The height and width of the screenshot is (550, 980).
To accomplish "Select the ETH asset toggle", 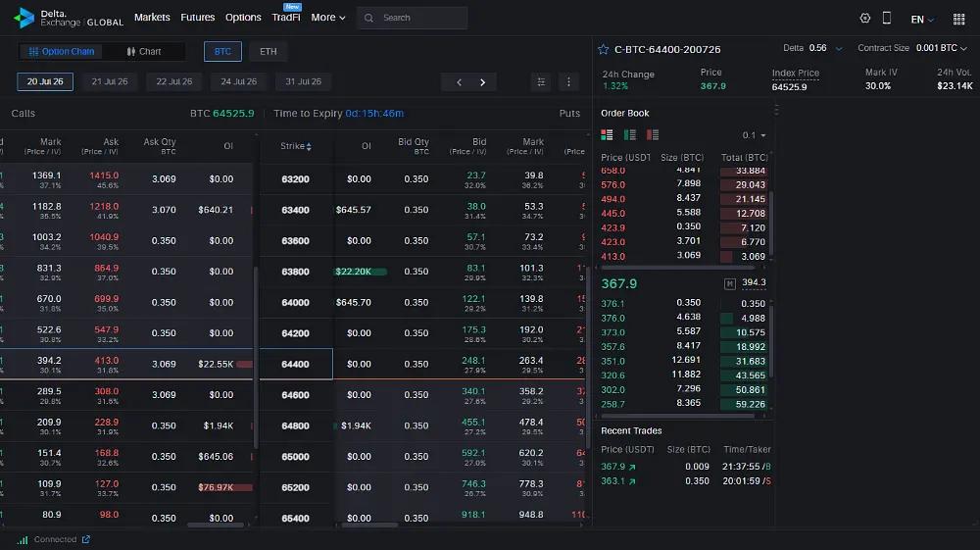I will click(269, 51).
